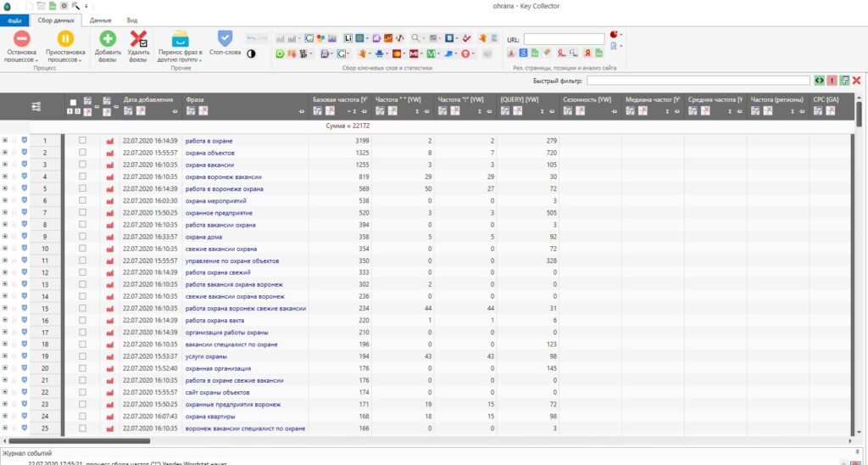Open Стоп-слова shield icon
The width and height of the screenshot is (868, 465).
225,38
